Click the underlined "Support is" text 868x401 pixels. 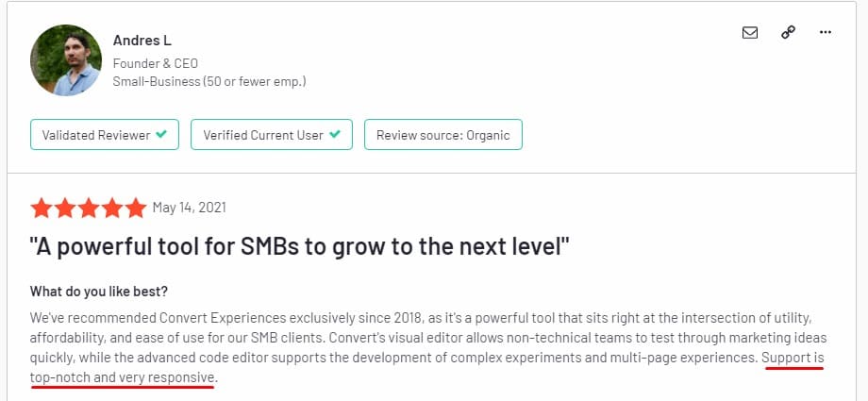(793, 358)
